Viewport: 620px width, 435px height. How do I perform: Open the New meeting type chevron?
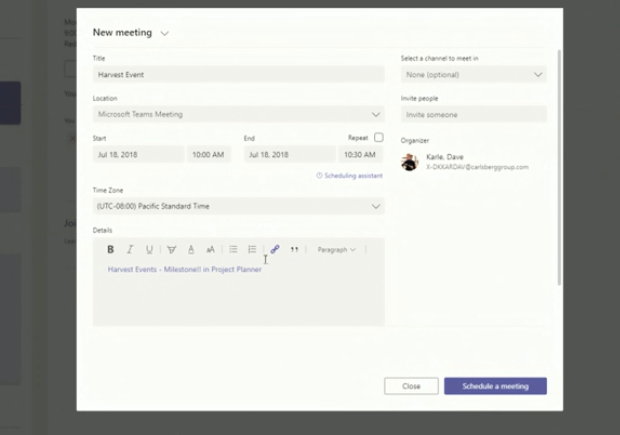click(164, 33)
